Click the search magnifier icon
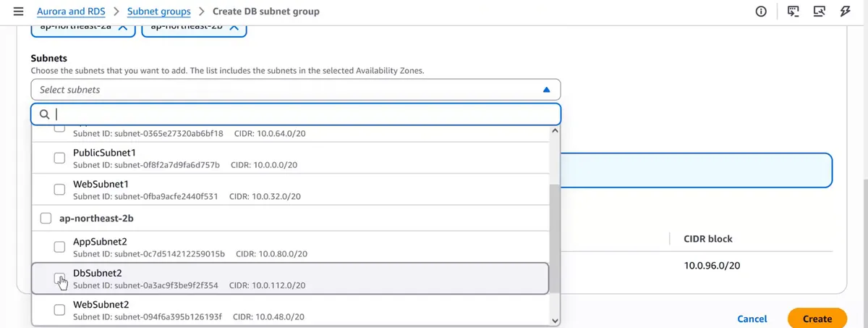868x328 pixels. [45, 114]
